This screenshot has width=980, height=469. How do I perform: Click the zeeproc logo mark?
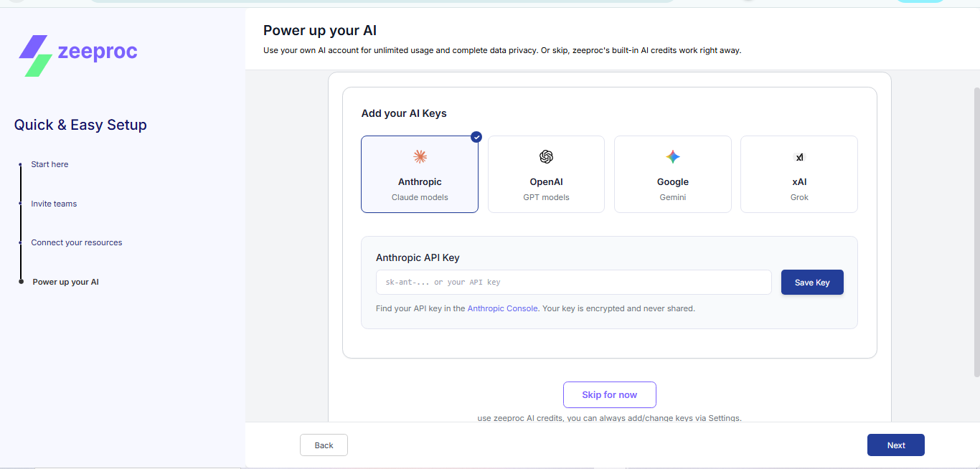coord(35,56)
